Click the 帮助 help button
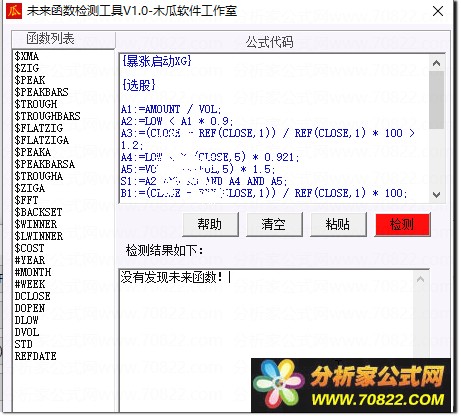The image size is (461, 416). (x=210, y=225)
